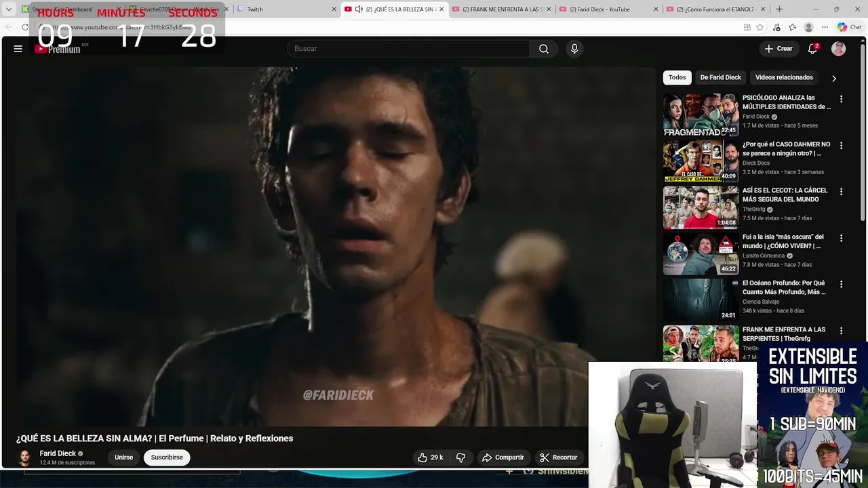868x488 pixels.
Task: Open the Por qué el CASO DAHMER title
Action: 786,148
